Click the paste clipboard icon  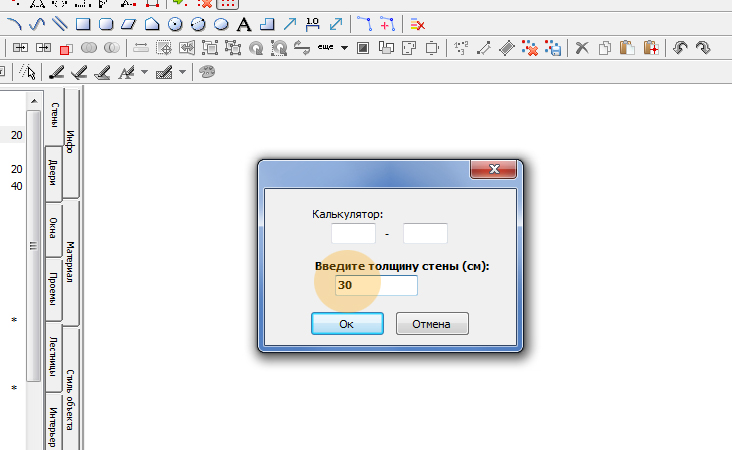click(x=626, y=47)
